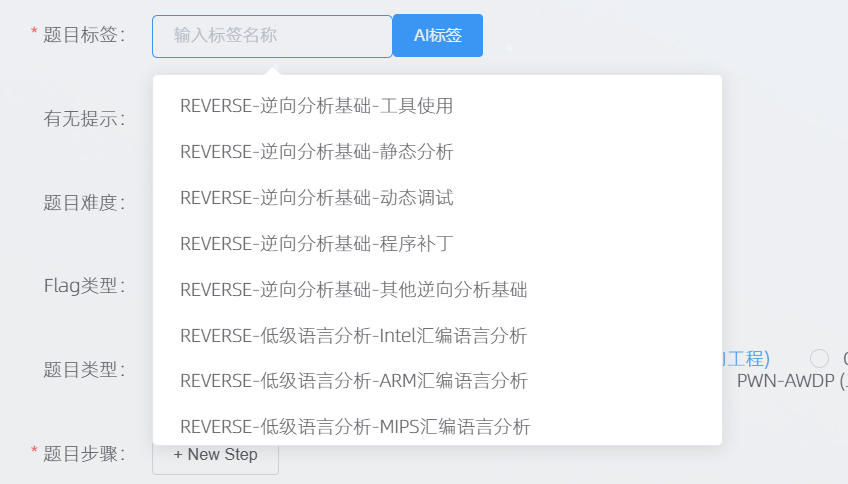The height and width of the screenshot is (484, 848).
Task: Pick REVERSE-逆向分析基础-动态调试 tag
Action: pos(316,197)
